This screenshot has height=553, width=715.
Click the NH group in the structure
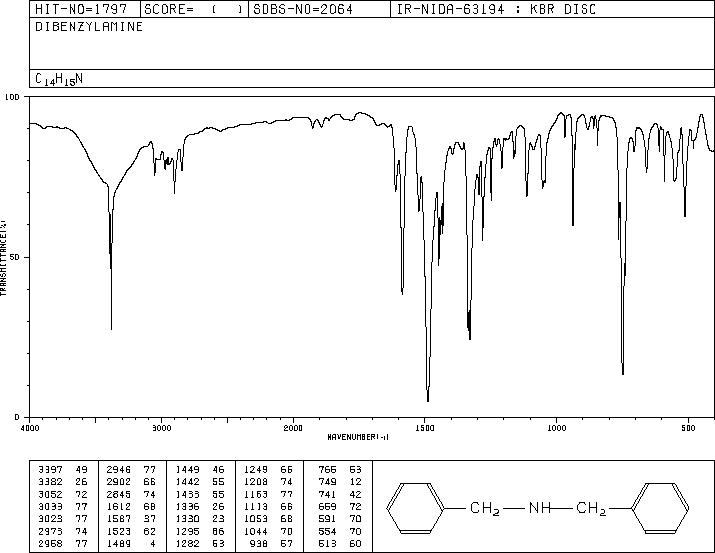[540, 507]
